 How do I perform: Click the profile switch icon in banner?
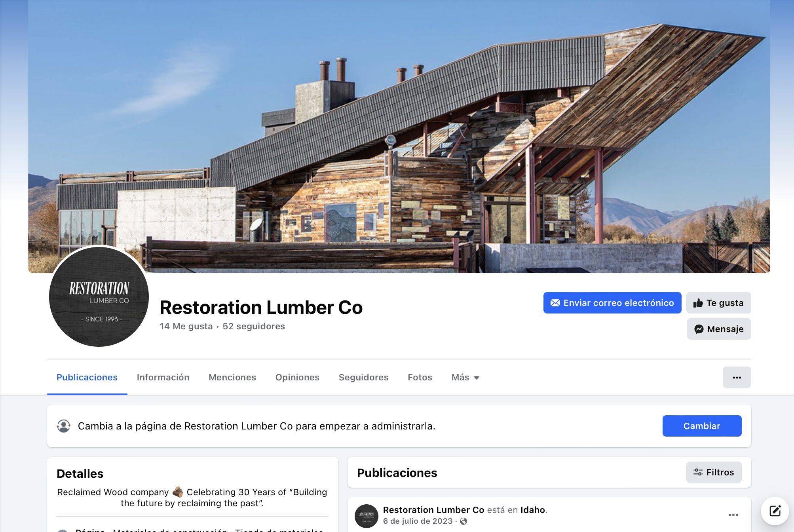click(64, 426)
